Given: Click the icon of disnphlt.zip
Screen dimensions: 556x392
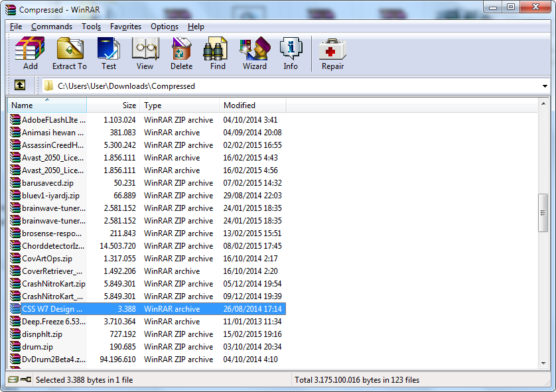Looking at the screenshot, I should (15, 334).
